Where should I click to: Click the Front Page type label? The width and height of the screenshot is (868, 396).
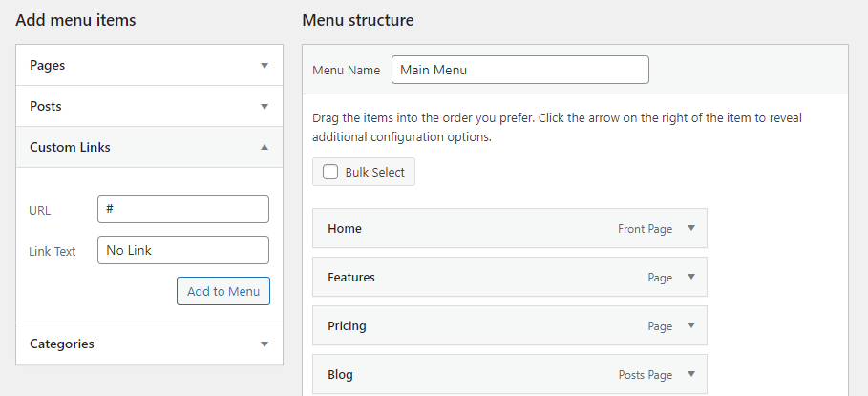click(645, 229)
